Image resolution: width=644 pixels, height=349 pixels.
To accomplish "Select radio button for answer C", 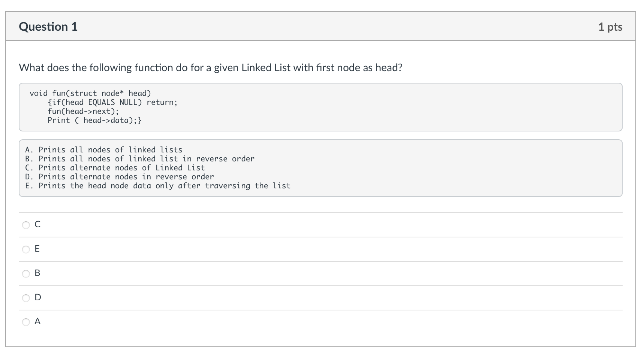I will tap(26, 225).
